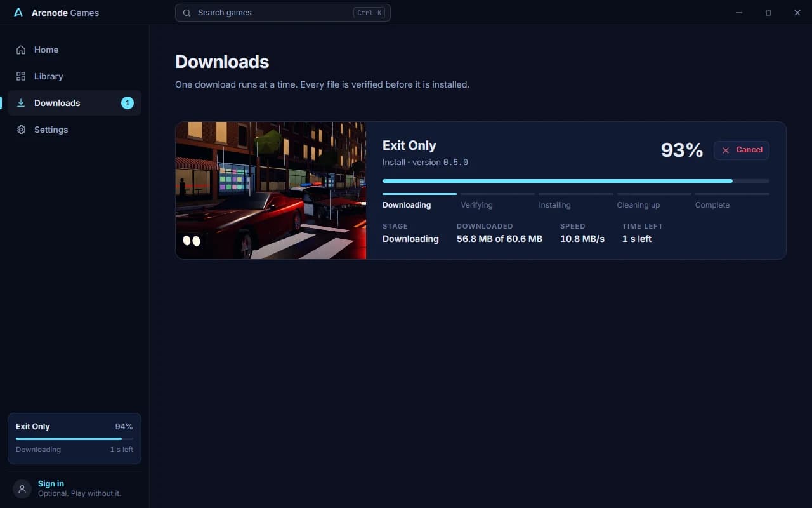This screenshot has width=812, height=508.
Task: Click the Library grid icon
Action: point(21,76)
